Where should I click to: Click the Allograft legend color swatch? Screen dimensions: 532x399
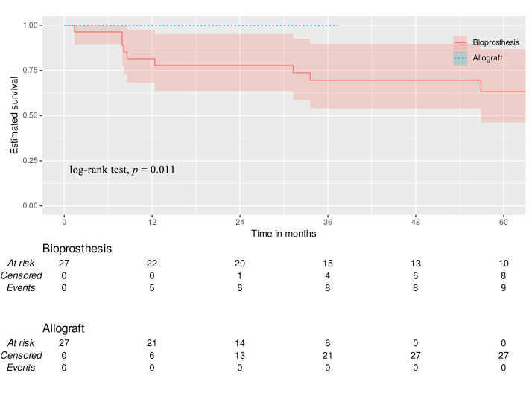460,57
